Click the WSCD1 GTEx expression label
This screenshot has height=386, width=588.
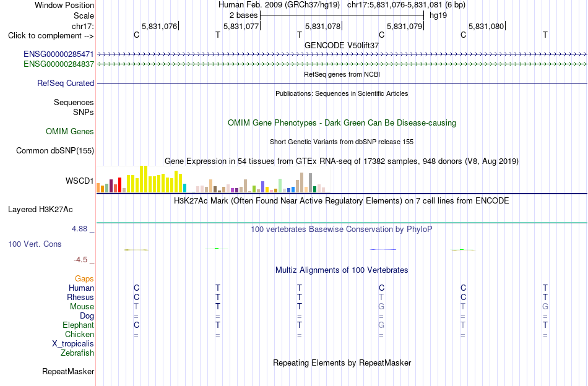point(79,181)
